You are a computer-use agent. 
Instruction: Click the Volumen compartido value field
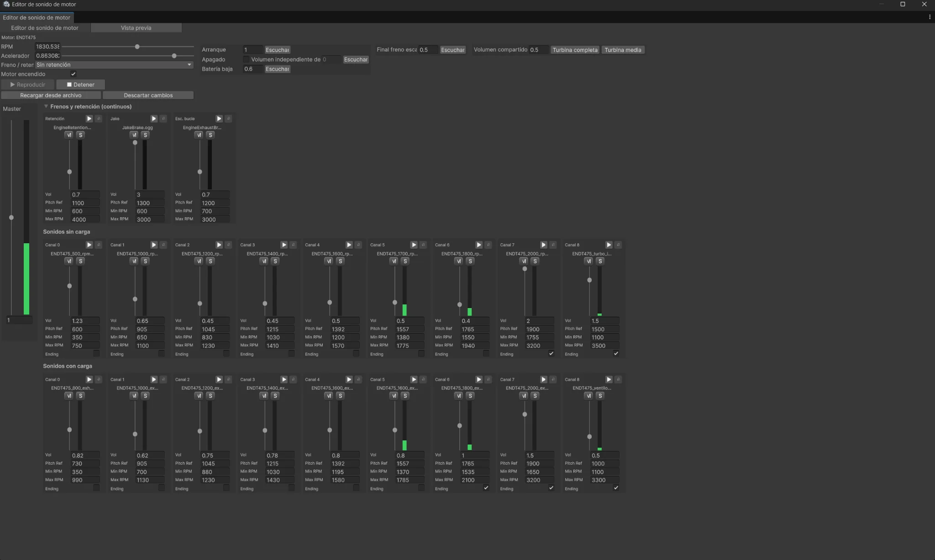tap(538, 50)
